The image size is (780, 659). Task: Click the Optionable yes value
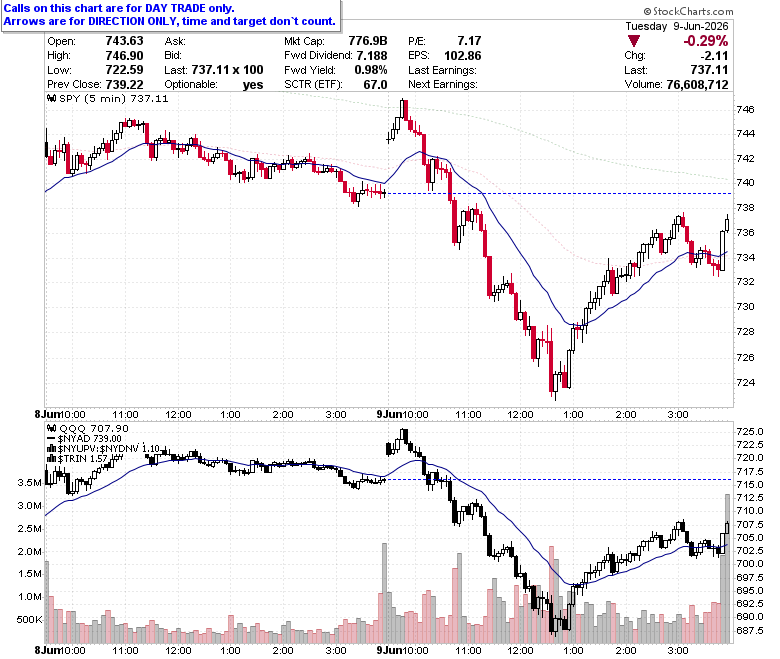(253, 85)
